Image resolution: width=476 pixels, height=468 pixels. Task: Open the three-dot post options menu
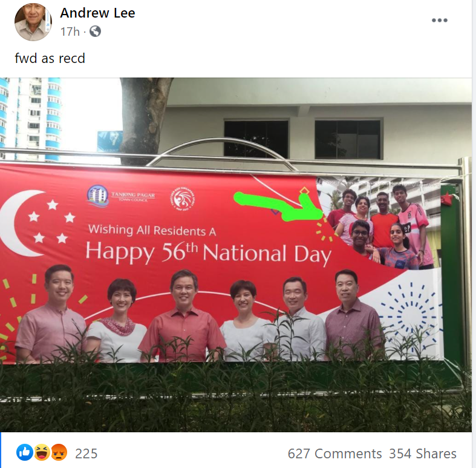[x=440, y=21]
